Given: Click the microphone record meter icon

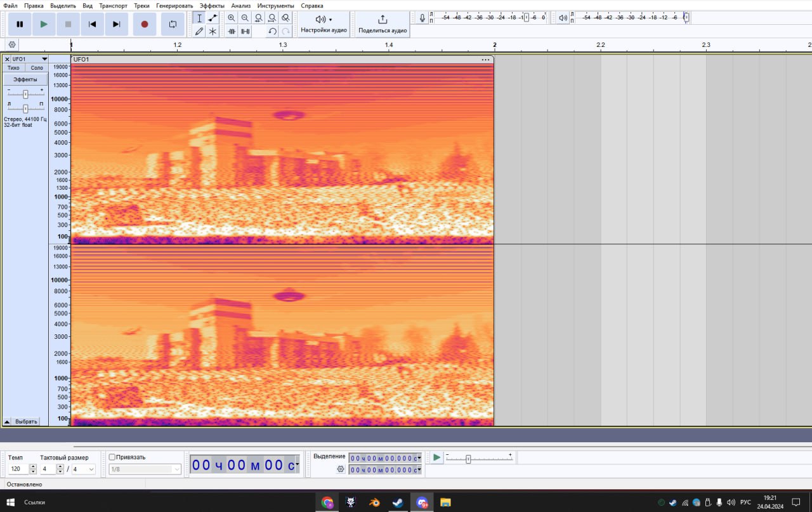Looking at the screenshot, I should pos(422,18).
